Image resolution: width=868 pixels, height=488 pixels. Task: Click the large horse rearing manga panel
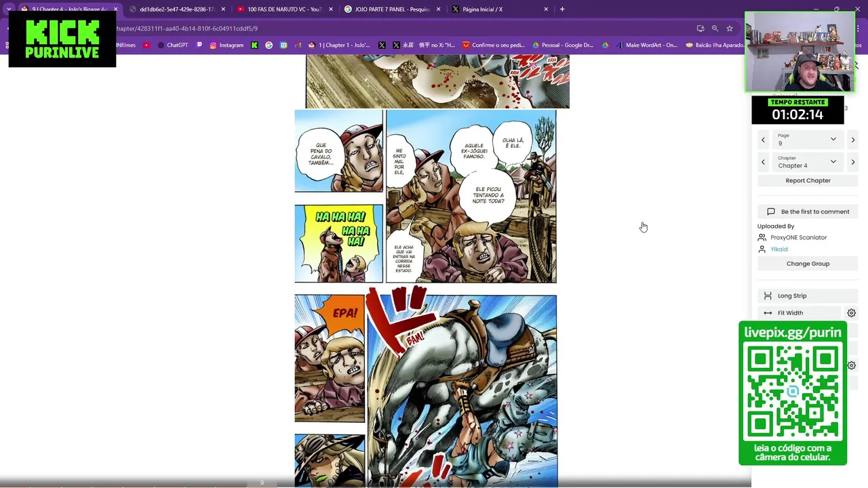pos(462,391)
